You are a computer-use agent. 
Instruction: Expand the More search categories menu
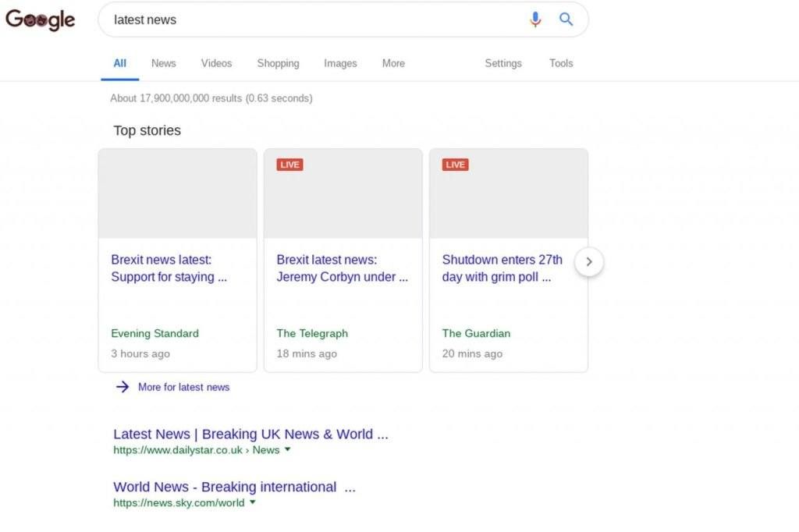pyautogui.click(x=392, y=63)
